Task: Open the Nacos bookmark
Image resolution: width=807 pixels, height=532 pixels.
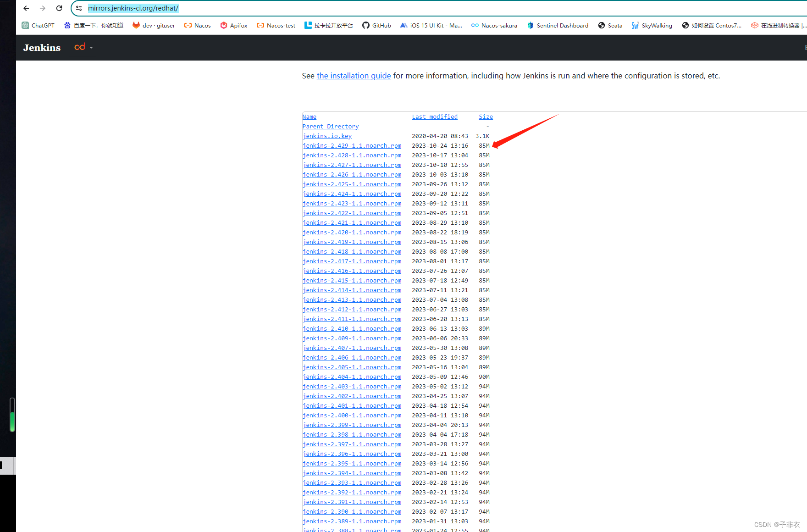Action: coord(197,26)
